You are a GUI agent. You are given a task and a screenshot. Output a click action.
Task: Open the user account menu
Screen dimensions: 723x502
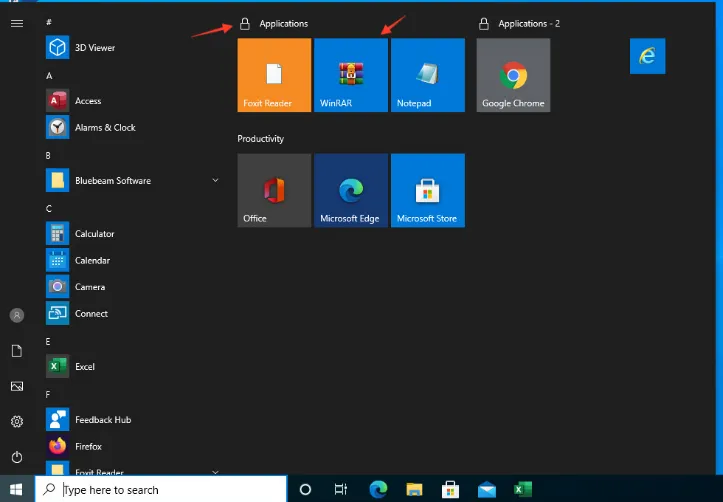click(17, 315)
